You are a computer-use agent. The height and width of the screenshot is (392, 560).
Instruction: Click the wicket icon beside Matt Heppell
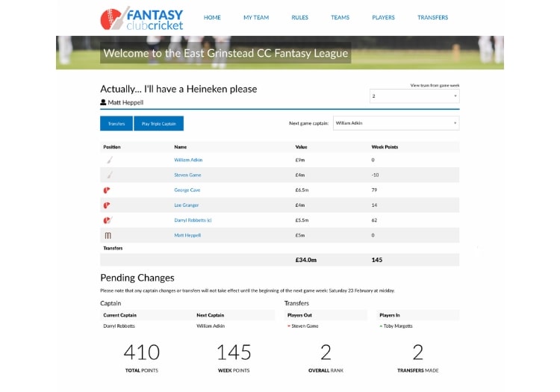[107, 235]
